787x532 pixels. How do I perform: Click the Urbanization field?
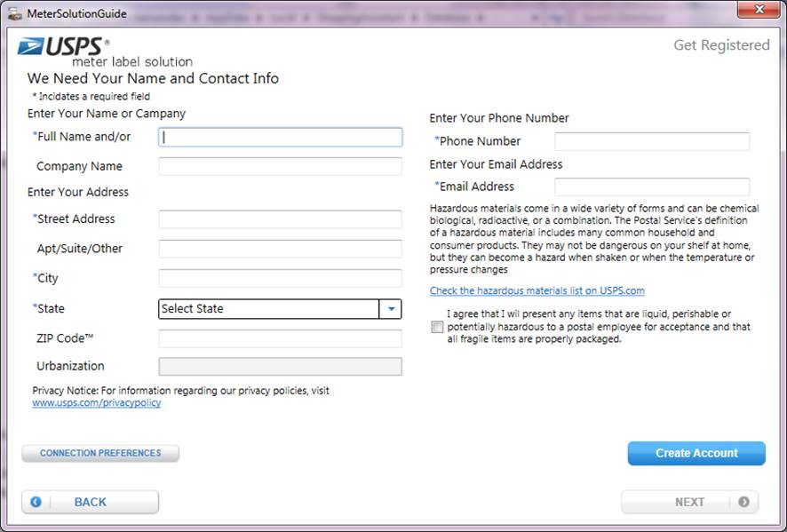point(280,367)
